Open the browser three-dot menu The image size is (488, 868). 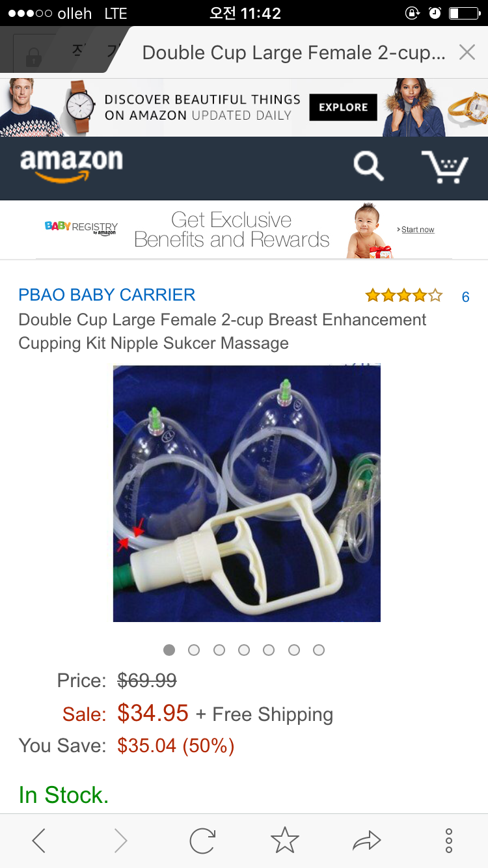(449, 841)
